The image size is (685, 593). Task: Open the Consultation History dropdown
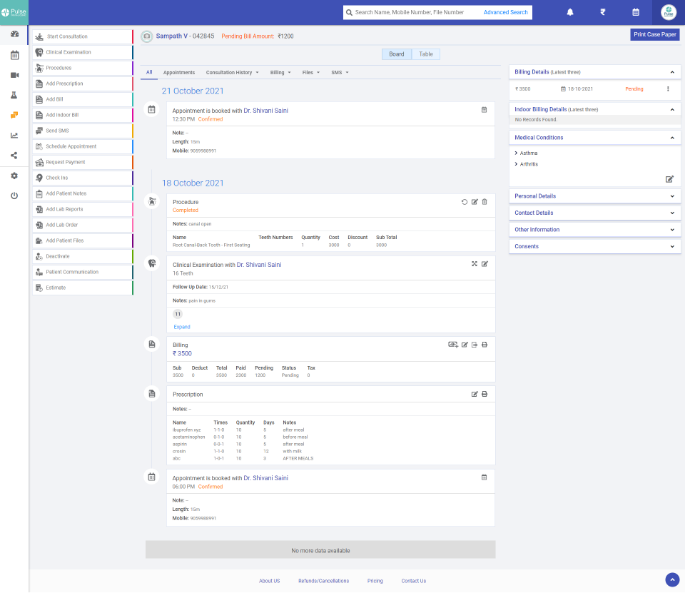tap(232, 73)
